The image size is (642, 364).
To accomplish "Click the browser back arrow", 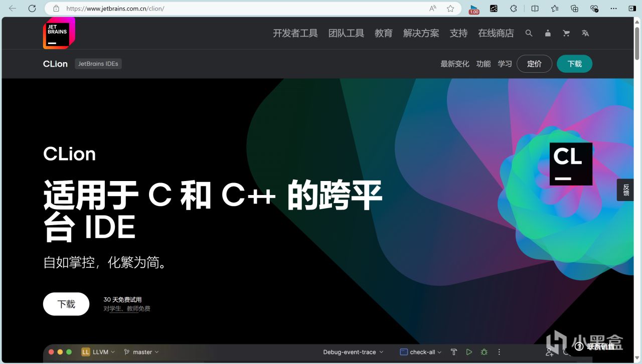I will (x=13, y=9).
